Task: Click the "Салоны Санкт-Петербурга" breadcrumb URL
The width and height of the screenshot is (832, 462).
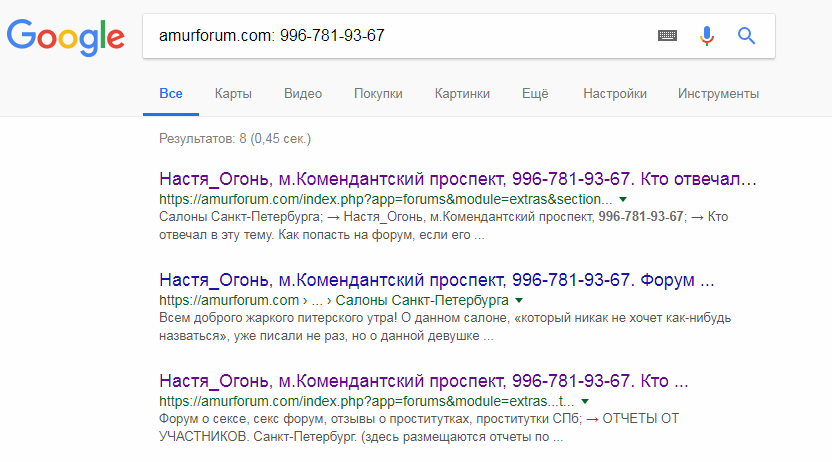Action: [422, 300]
